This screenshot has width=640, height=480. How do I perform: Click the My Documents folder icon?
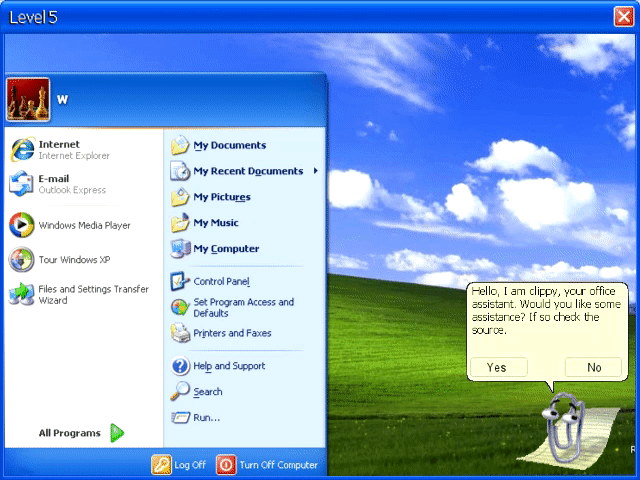pyautogui.click(x=180, y=145)
